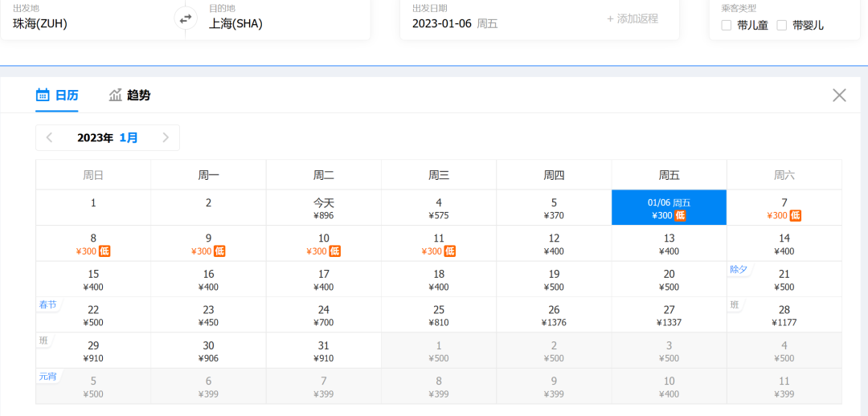
Task: Select 今天 priced ¥896
Action: [323, 207]
